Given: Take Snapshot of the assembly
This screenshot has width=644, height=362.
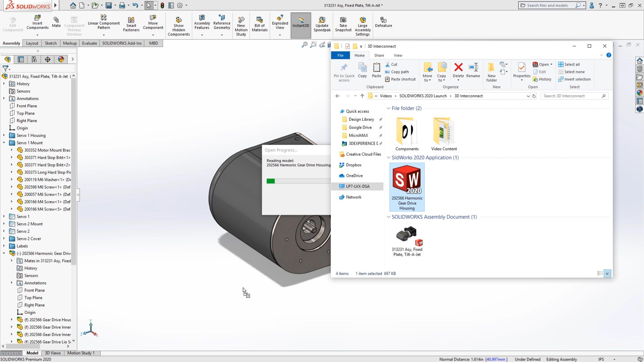Looking at the screenshot, I should coord(343,24).
